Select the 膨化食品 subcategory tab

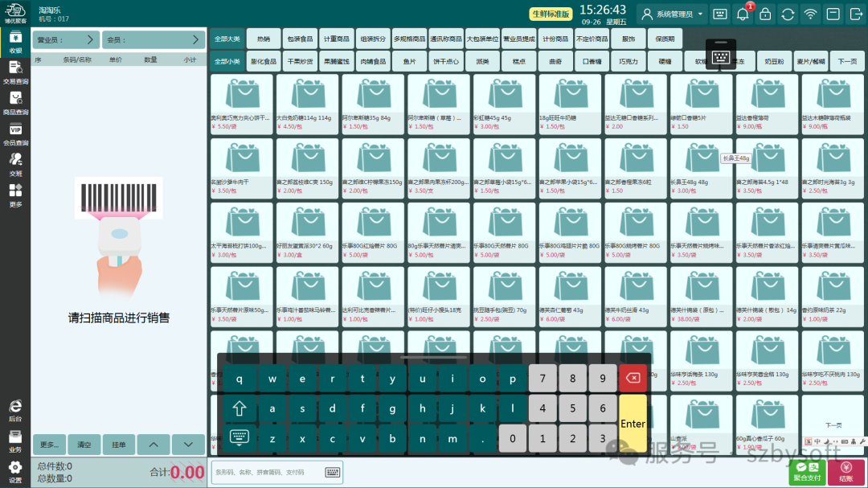point(264,61)
